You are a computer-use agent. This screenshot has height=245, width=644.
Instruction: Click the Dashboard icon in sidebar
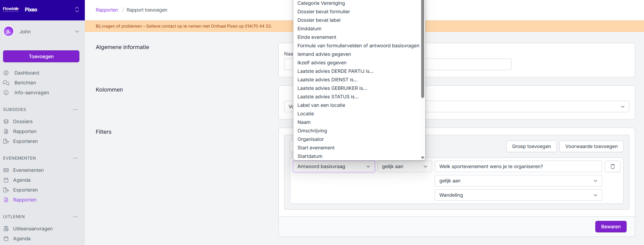point(6,73)
